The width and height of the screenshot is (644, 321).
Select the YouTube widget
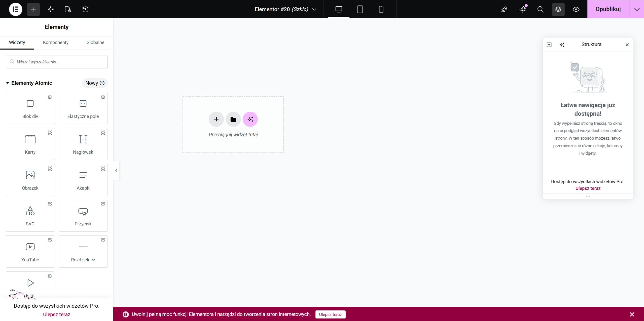[x=30, y=252]
